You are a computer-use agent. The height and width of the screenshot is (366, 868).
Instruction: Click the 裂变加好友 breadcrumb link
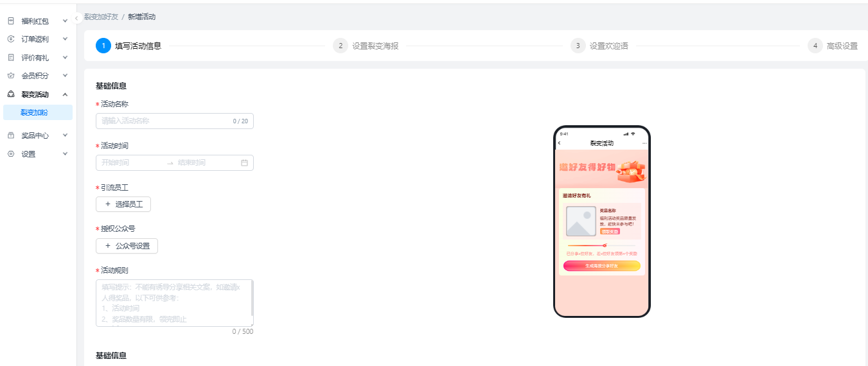click(x=101, y=17)
